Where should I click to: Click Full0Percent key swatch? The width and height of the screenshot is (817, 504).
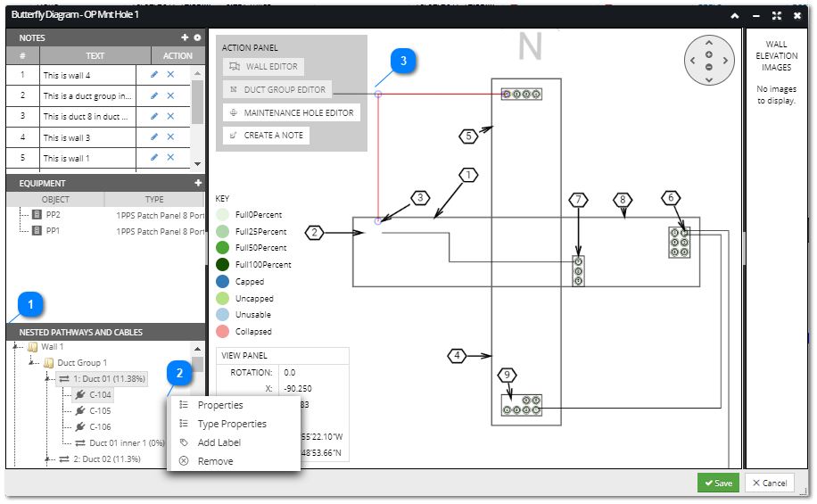(222, 214)
